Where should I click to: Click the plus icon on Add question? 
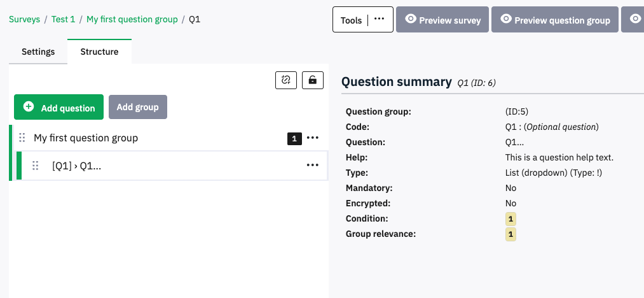tap(29, 107)
